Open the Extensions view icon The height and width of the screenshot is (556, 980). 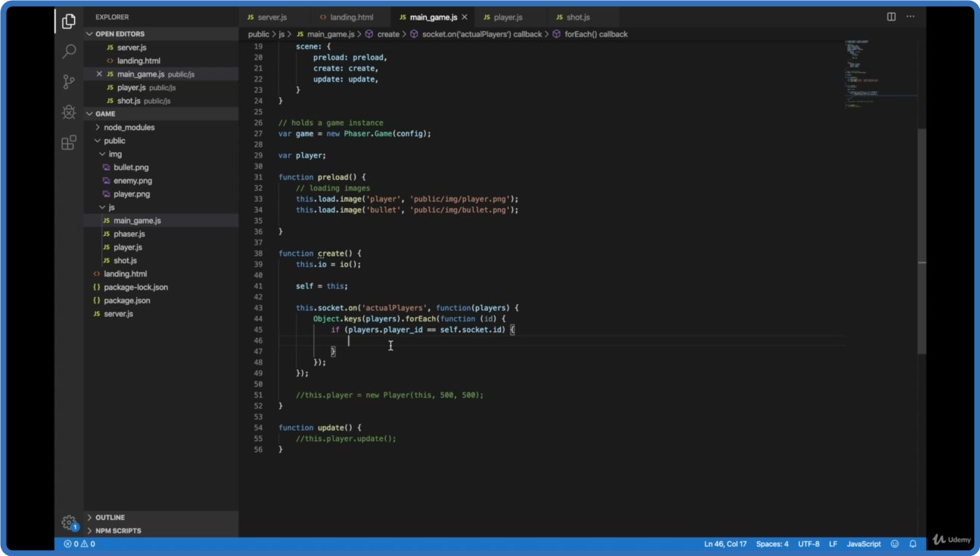coord(69,142)
